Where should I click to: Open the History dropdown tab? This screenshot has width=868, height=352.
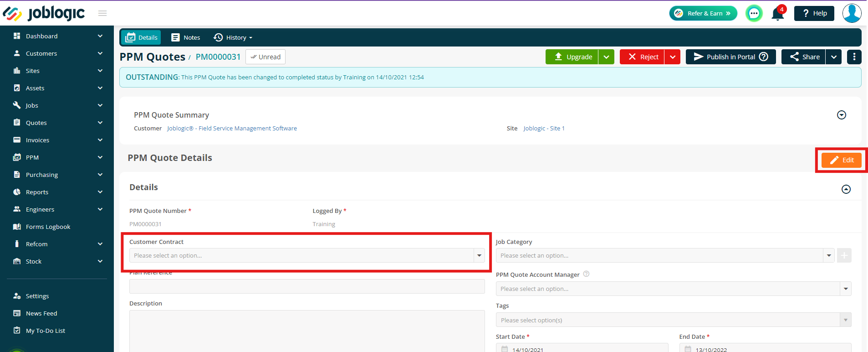233,37
